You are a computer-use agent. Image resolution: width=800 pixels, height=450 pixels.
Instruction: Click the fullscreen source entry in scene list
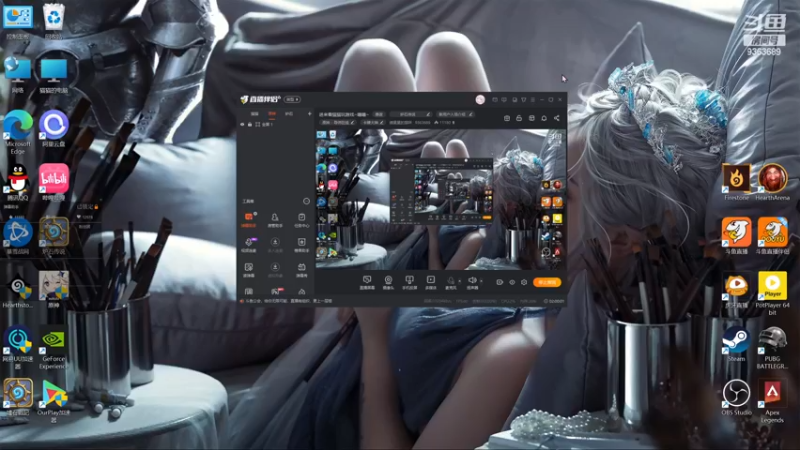265,124
